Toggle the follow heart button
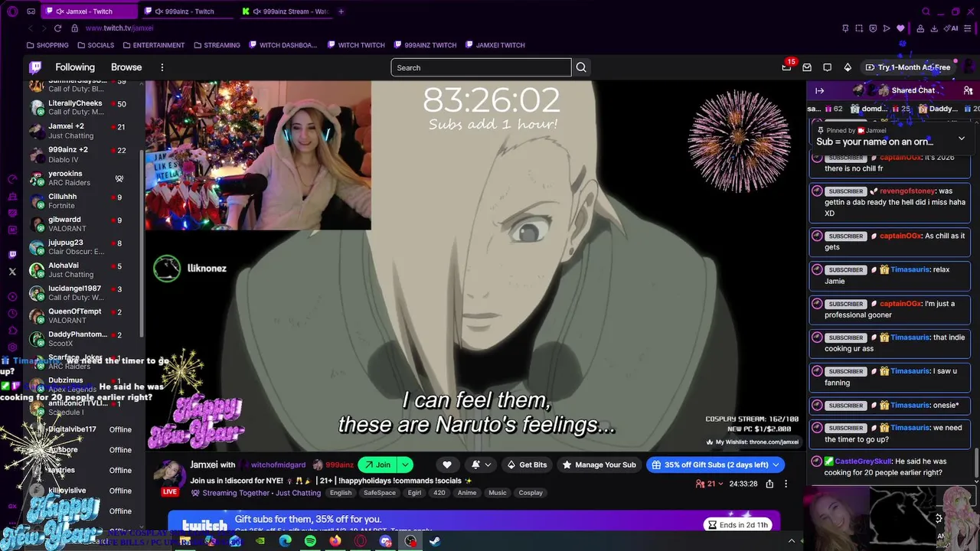The image size is (980, 551). (x=447, y=465)
